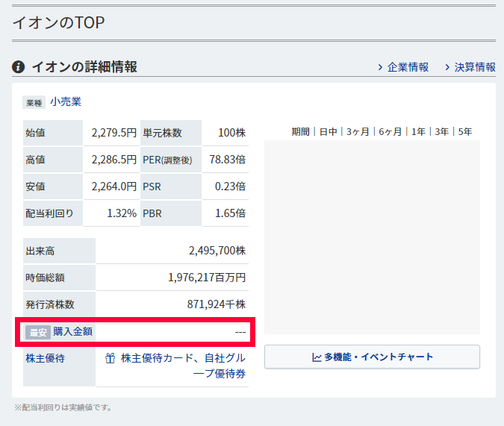
Task: Click the info icon beside イオンの詳細情報
Action: coord(19,67)
